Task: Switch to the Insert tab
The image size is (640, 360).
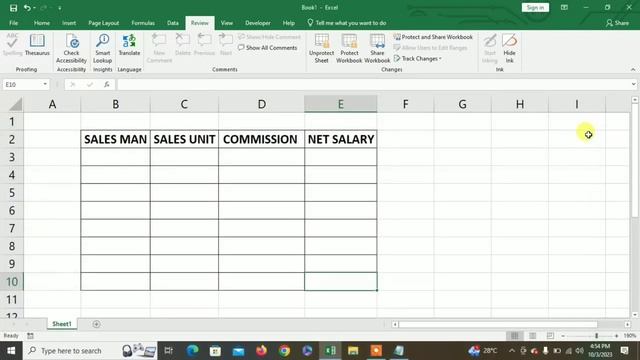Action: point(69,23)
